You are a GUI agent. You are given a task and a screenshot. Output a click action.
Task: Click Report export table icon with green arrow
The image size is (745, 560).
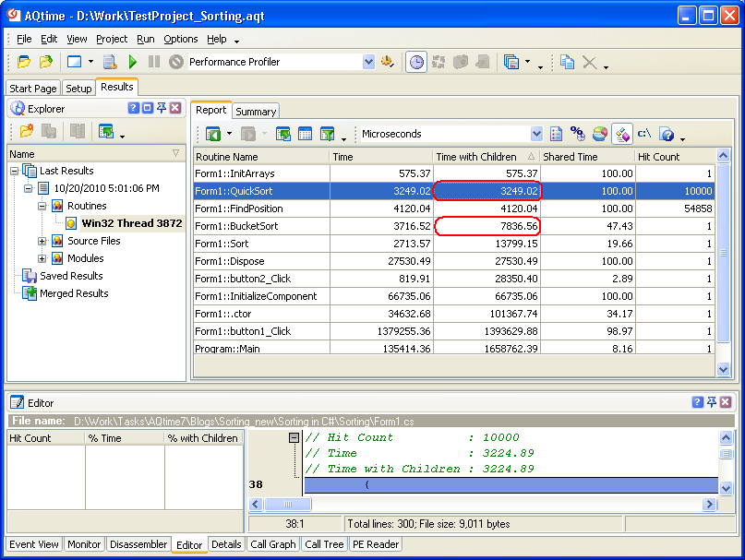coord(283,135)
